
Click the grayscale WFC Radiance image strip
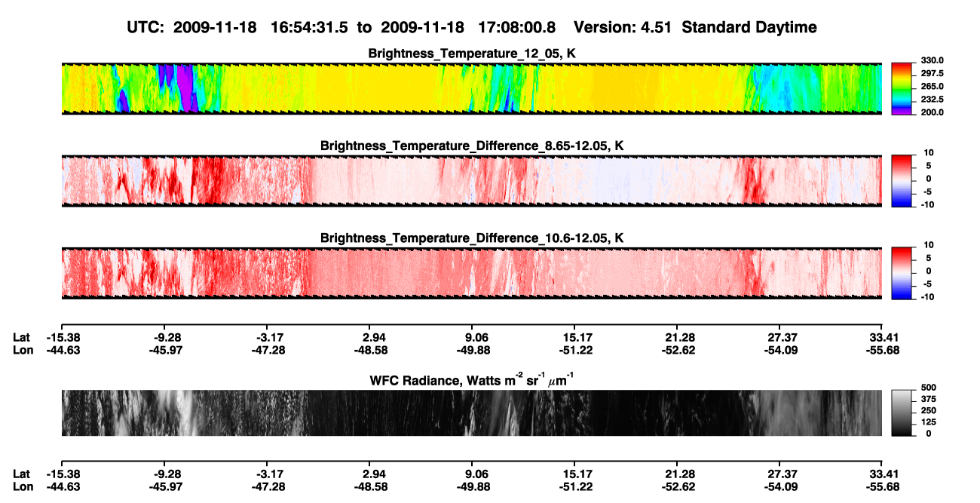tap(471, 413)
